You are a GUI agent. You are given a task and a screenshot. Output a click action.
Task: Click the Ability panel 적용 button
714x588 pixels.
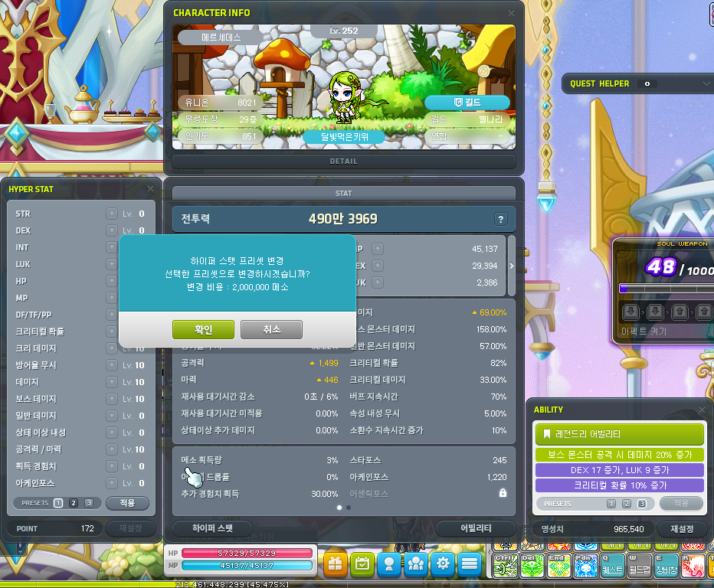681,503
